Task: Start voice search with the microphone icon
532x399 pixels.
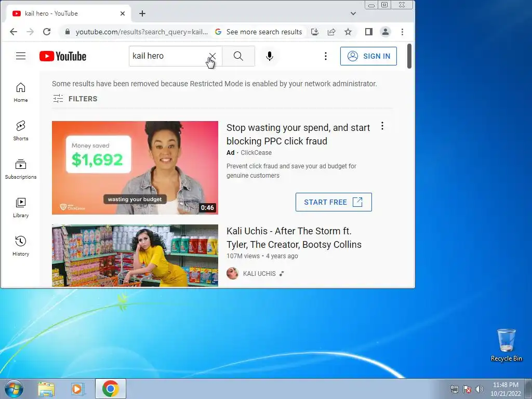Action: [270, 56]
